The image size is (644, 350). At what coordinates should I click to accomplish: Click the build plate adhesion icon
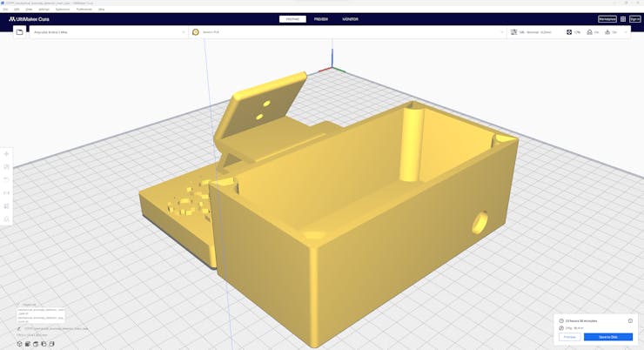607,32
